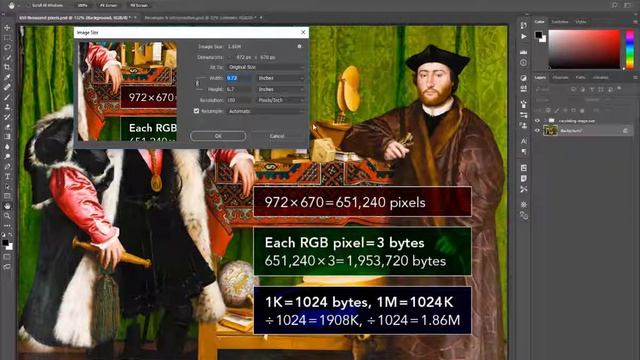640x360 pixels.
Task: Select the Quick Selection tool
Action: (7, 57)
